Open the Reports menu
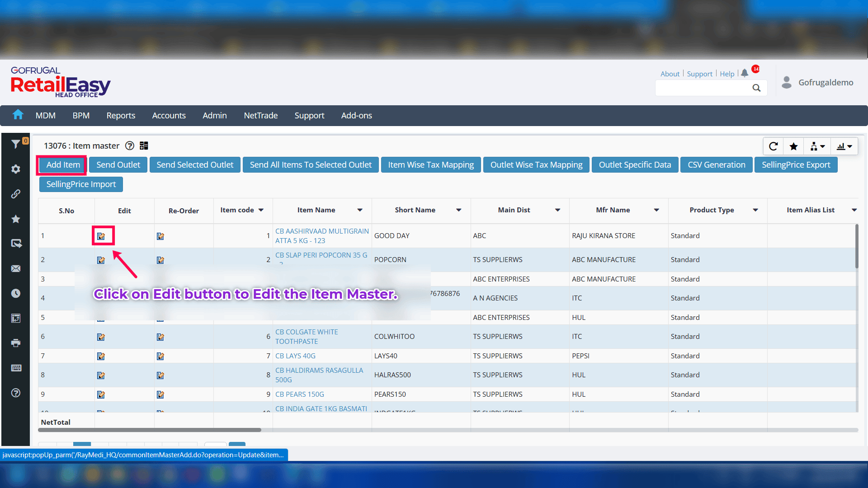 [121, 116]
